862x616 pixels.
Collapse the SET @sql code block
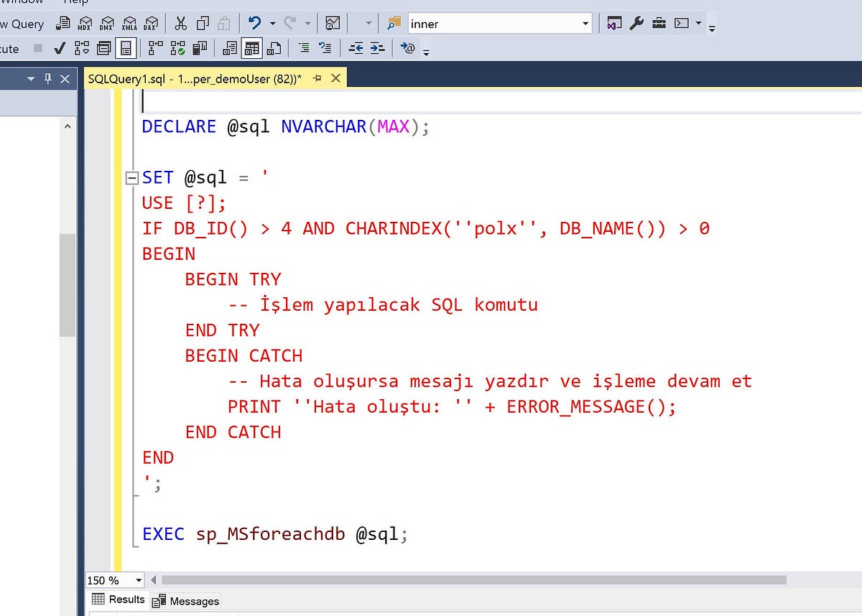(x=131, y=178)
